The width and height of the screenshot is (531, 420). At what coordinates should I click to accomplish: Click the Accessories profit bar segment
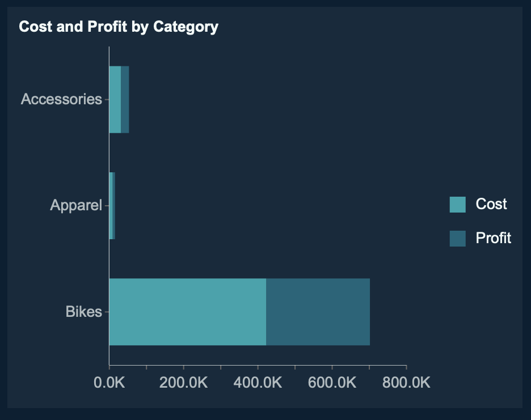[125, 100]
